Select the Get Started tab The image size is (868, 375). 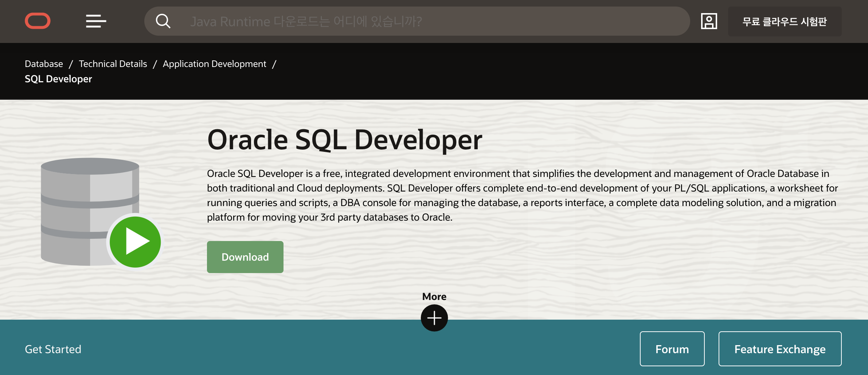53,349
